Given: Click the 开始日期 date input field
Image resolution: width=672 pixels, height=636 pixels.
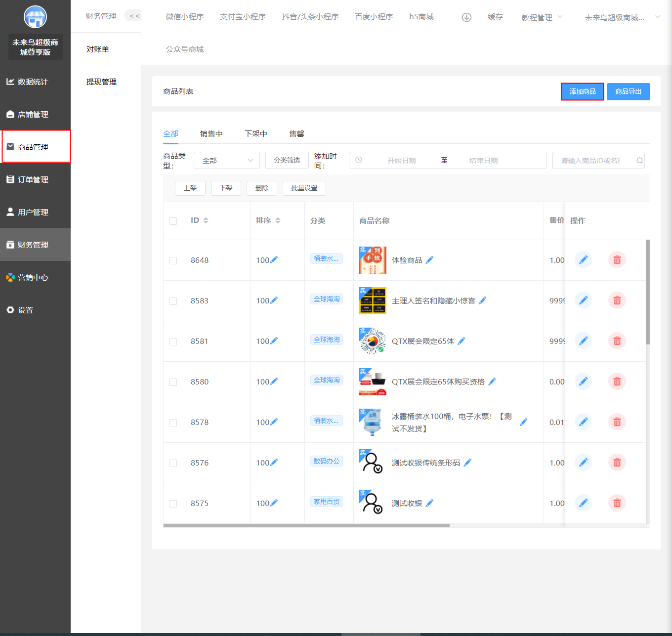Looking at the screenshot, I should [x=401, y=161].
